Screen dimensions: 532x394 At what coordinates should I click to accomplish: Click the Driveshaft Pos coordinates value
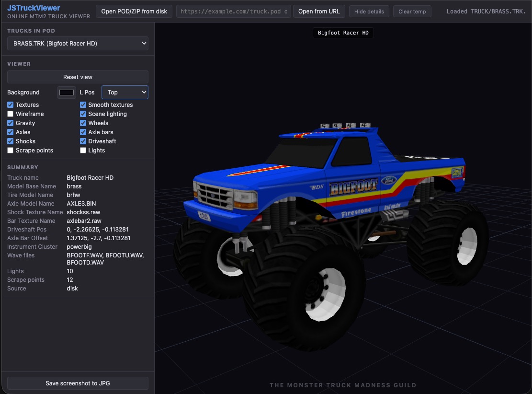click(97, 230)
